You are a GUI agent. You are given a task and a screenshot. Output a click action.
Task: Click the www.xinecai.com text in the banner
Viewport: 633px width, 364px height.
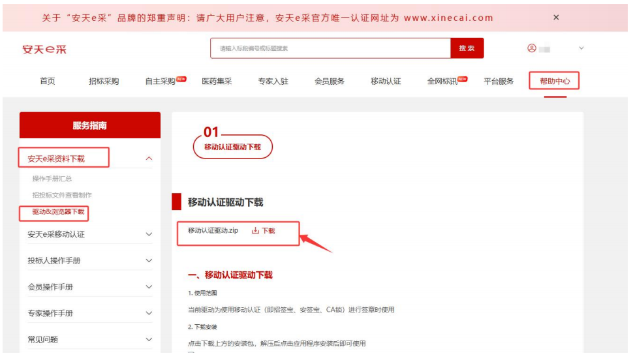pyautogui.click(x=448, y=18)
